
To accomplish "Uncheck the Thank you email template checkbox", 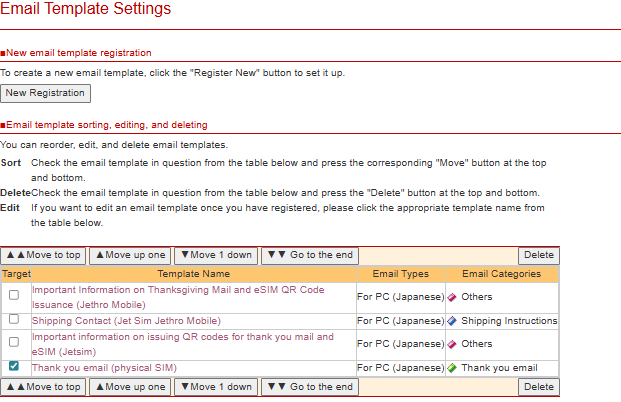I will 14,367.
